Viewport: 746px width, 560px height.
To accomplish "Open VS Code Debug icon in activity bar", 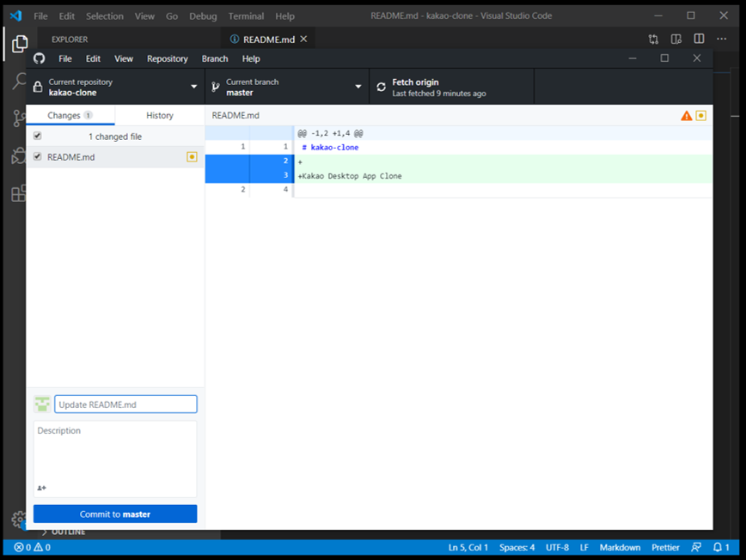I will point(19,155).
